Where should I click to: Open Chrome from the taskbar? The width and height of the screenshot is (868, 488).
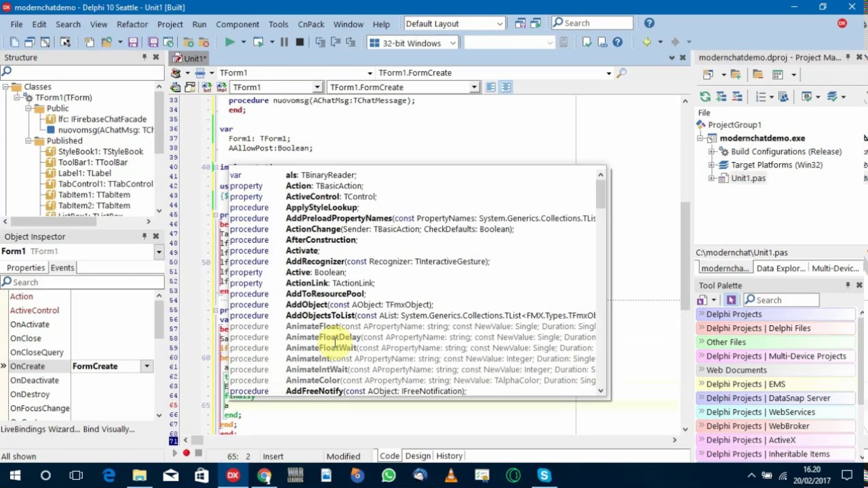point(264,476)
